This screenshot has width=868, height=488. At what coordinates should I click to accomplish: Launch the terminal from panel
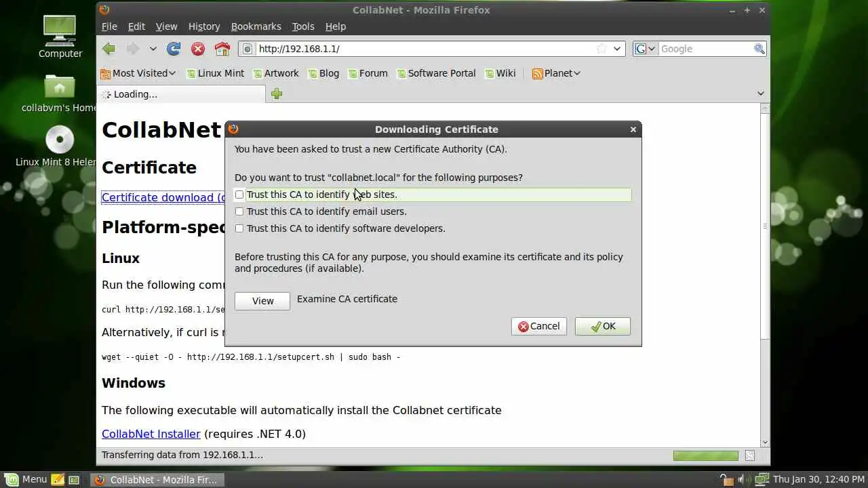74,480
